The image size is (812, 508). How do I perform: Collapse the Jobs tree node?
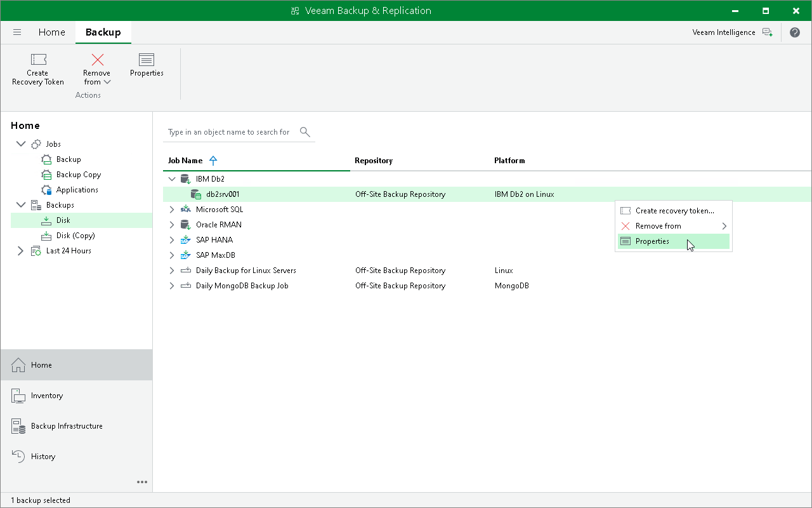click(20, 144)
